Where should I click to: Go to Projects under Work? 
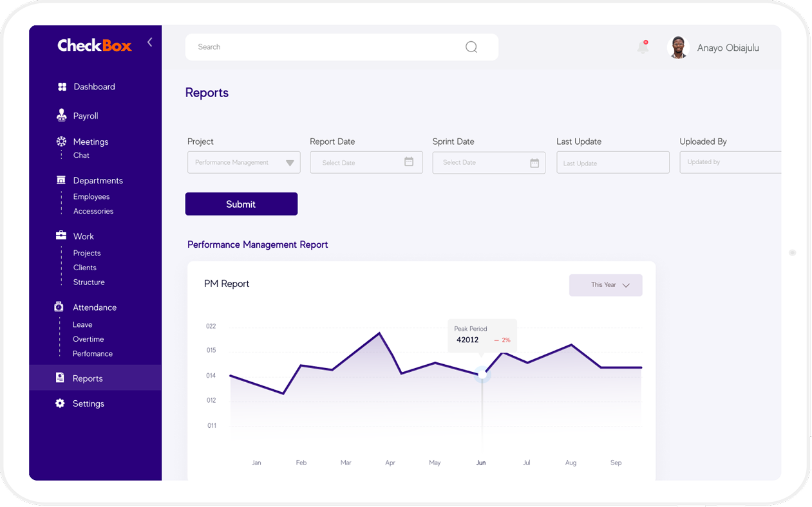pyautogui.click(x=87, y=253)
